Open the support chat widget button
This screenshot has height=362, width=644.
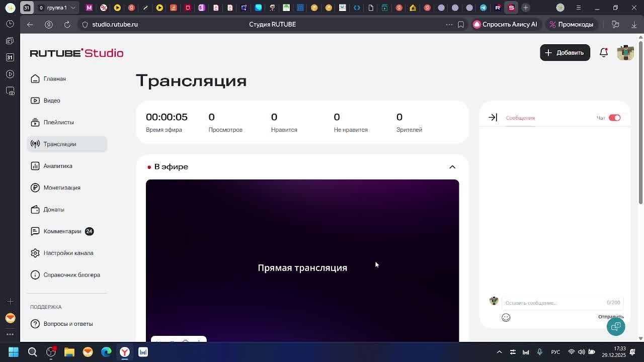click(x=616, y=327)
